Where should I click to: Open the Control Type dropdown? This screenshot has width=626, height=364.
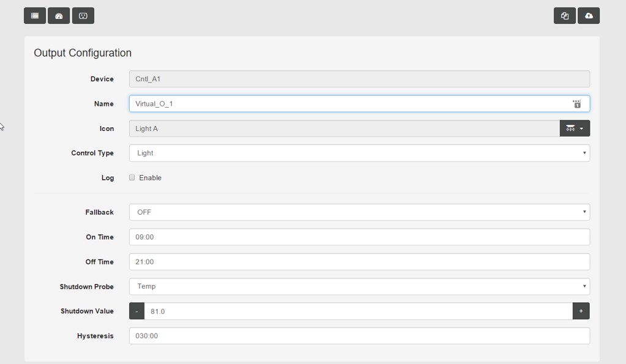(x=359, y=153)
